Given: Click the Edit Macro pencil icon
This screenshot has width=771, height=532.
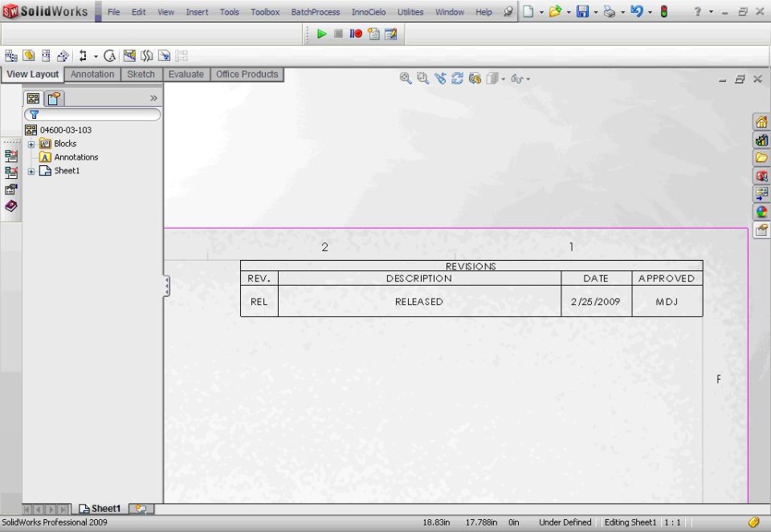Looking at the screenshot, I should click(x=391, y=34).
